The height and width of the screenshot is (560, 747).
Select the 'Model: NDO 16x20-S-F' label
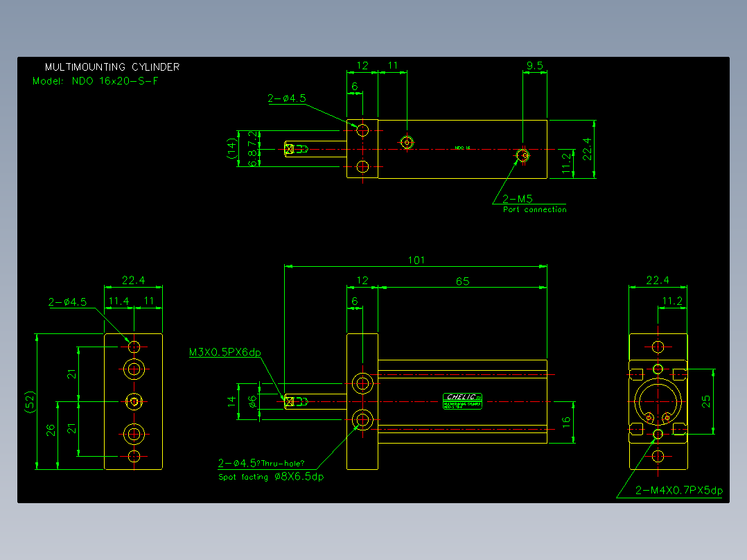click(96, 81)
